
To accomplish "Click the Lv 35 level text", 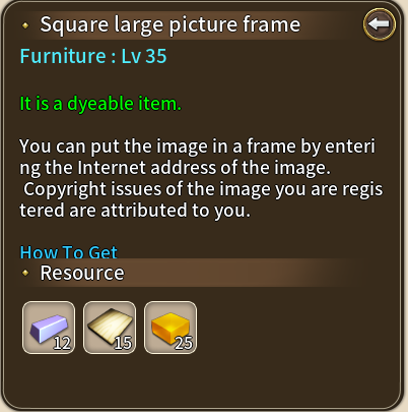I will tap(144, 56).
